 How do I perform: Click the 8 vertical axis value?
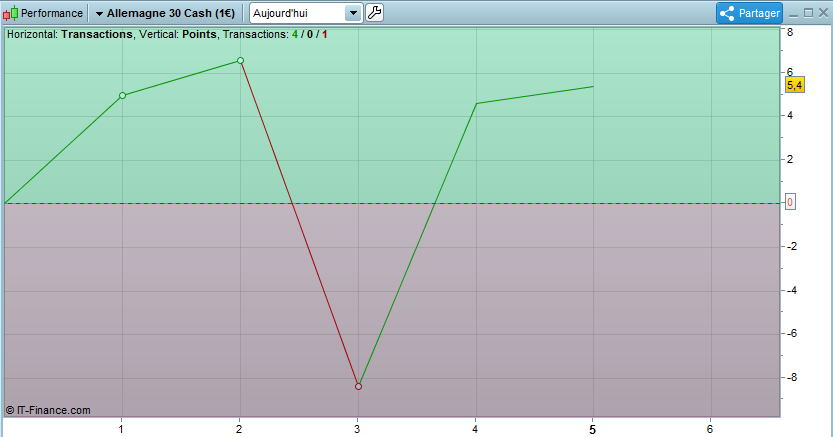pyautogui.click(x=790, y=32)
